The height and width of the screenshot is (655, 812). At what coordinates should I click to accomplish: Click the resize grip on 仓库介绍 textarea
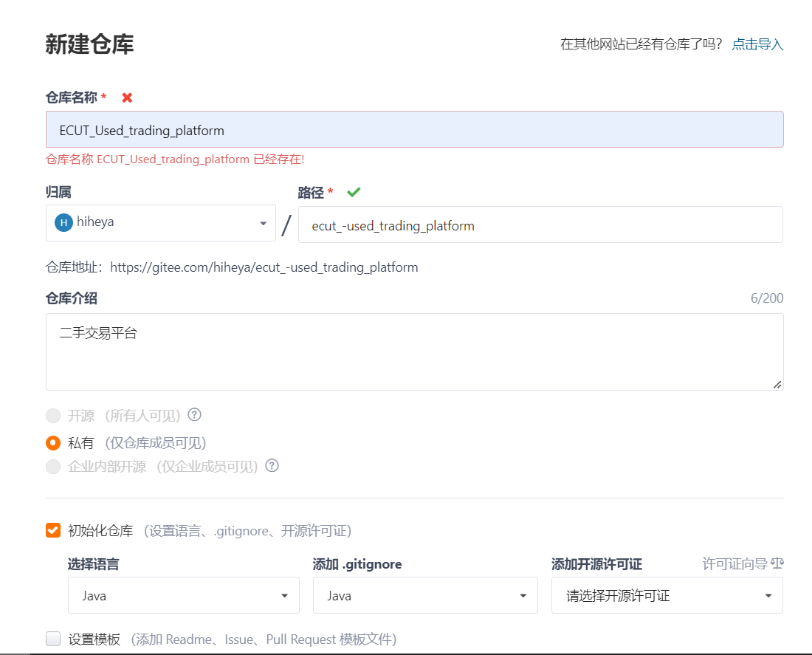click(777, 383)
